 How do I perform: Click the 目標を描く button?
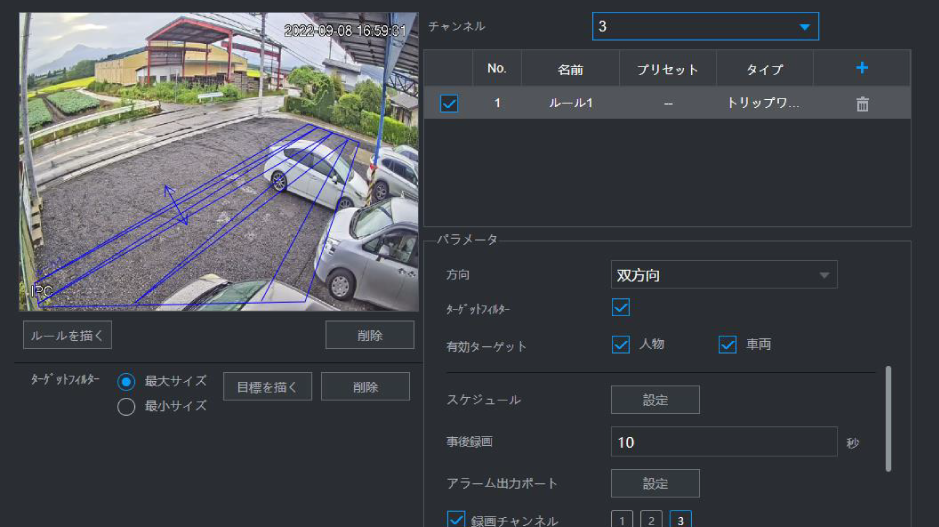[267, 386]
